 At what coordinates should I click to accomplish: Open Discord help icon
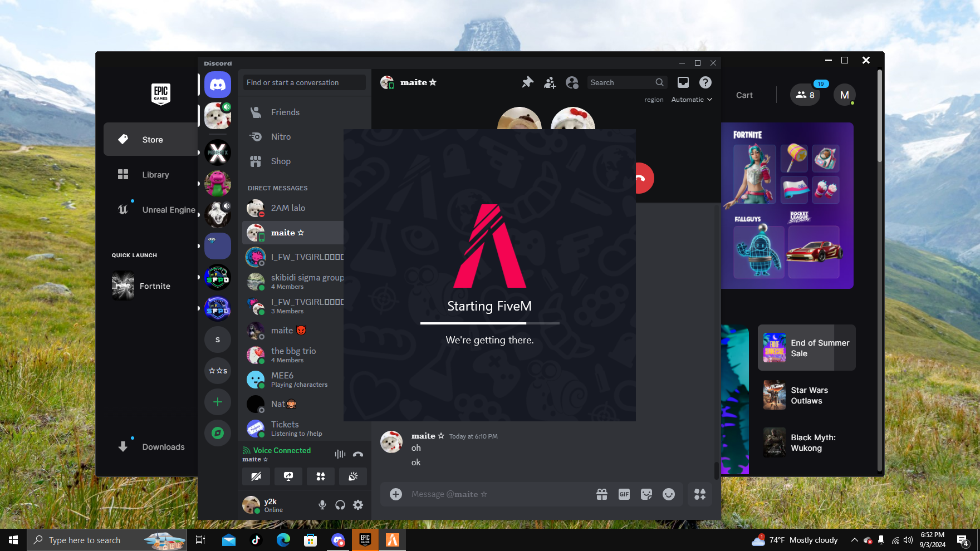coord(705,82)
